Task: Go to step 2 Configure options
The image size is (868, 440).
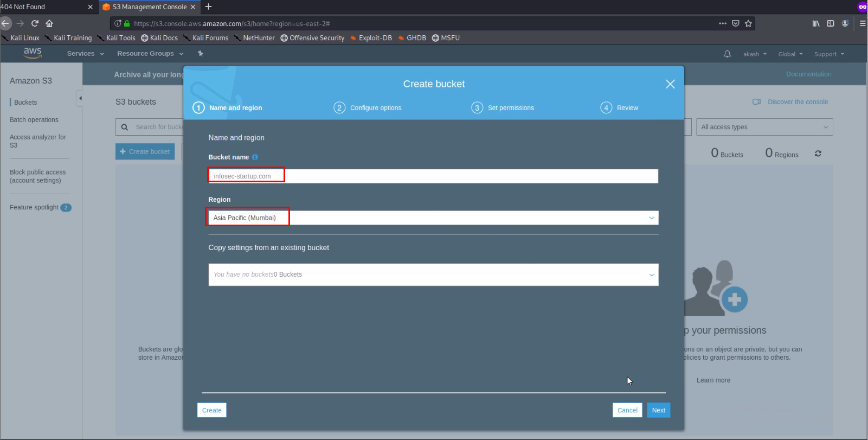Action: pos(368,108)
